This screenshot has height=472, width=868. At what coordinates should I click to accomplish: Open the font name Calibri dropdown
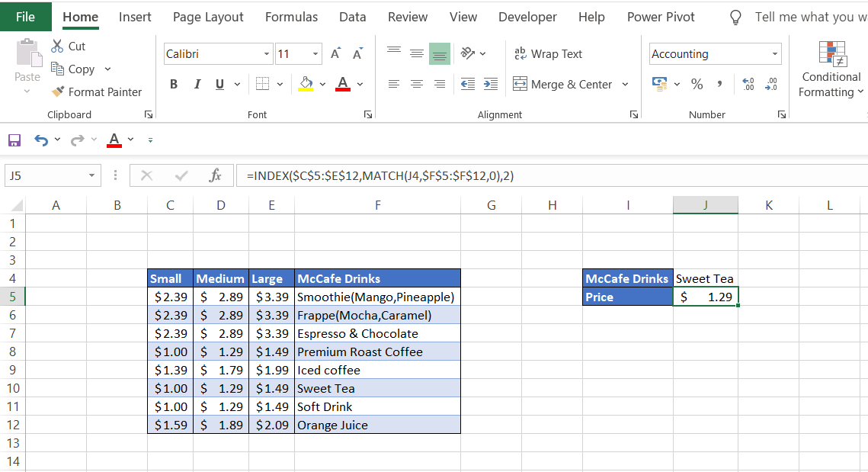pos(267,54)
